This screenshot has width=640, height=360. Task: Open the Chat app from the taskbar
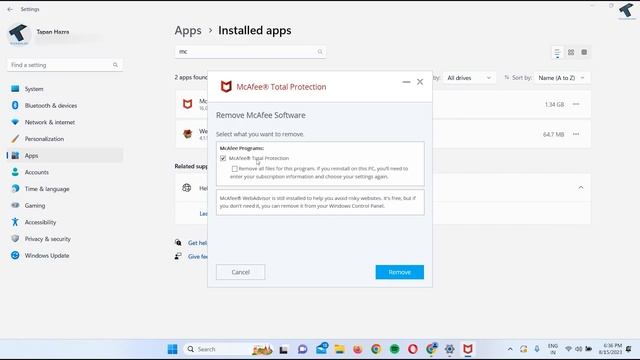(302, 349)
